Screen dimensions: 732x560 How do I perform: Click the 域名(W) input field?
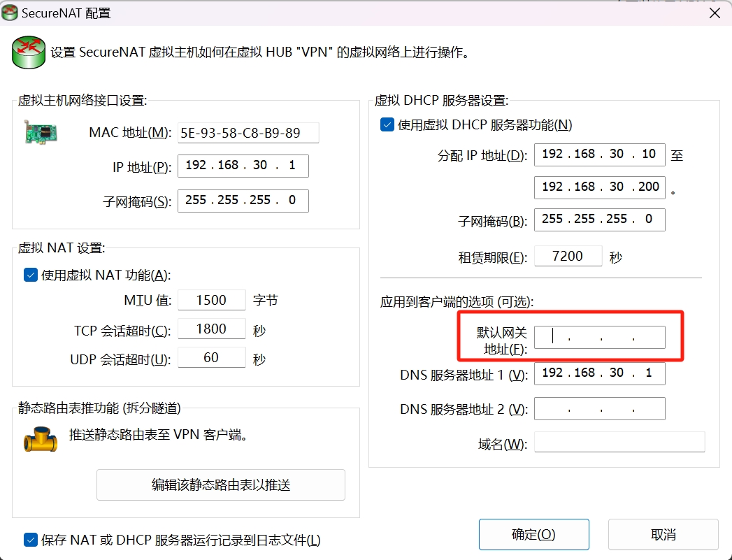619,442
